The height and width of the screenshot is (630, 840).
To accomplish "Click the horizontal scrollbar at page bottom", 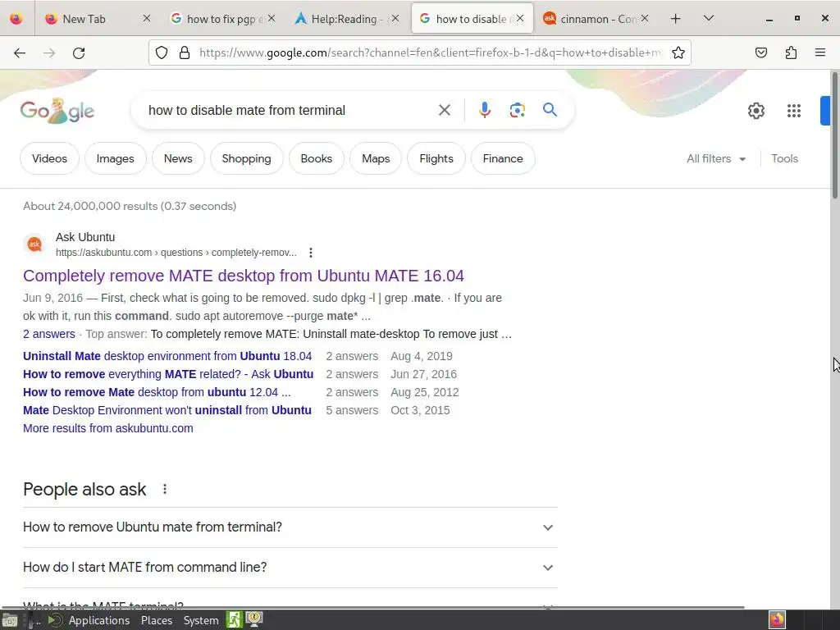I will (x=372, y=608).
